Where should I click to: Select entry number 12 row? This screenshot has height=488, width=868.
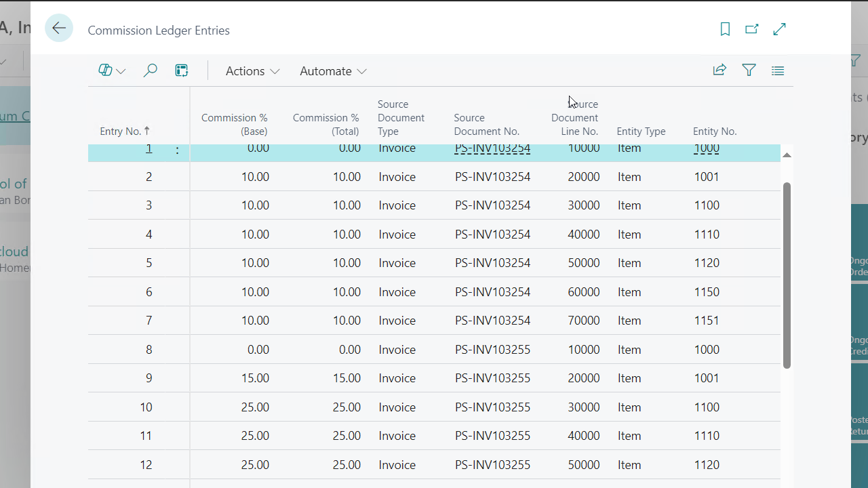pos(146,465)
